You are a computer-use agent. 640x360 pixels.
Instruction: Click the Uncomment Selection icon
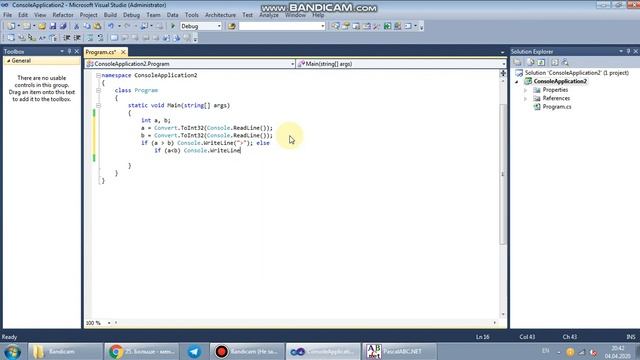(100, 38)
